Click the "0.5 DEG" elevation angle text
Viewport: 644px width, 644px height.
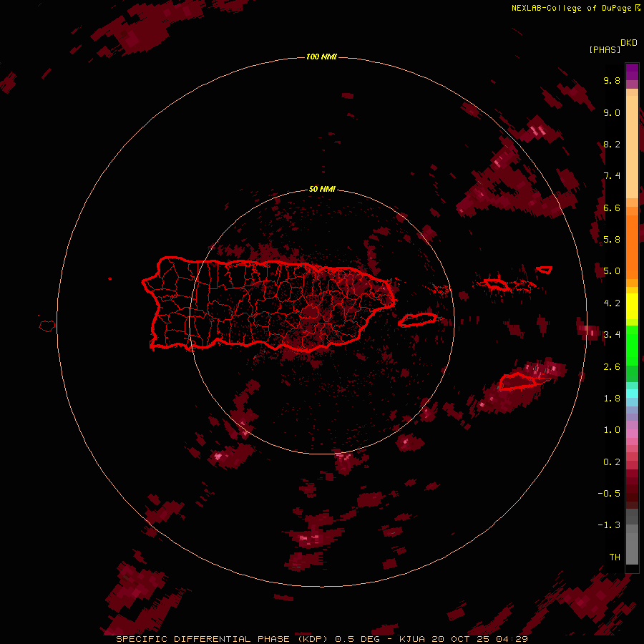pos(357,639)
